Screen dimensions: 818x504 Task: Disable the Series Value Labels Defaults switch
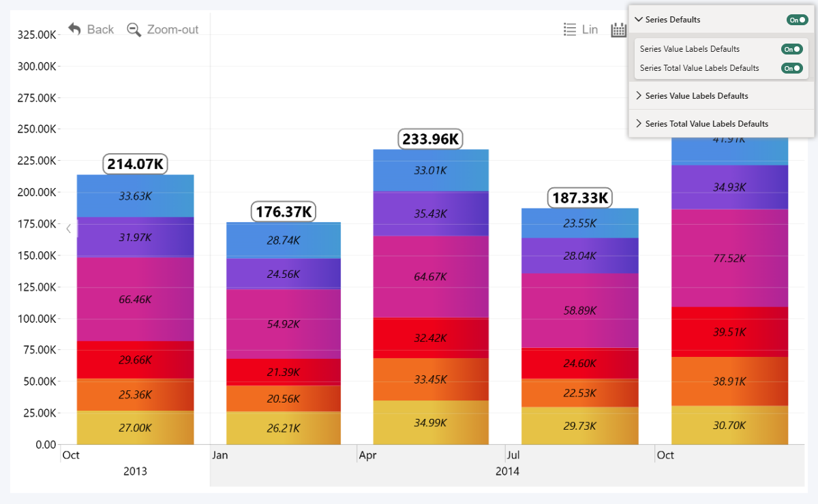tap(791, 48)
